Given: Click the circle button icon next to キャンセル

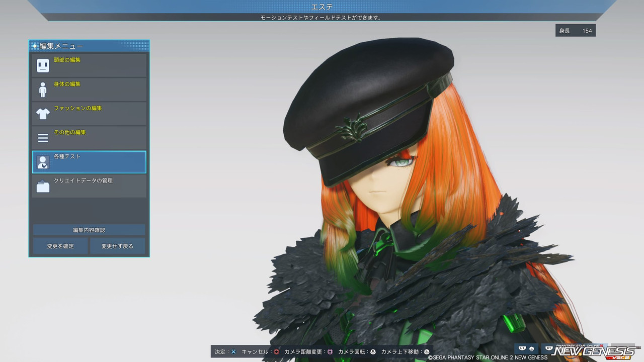Looking at the screenshot, I should click(276, 352).
